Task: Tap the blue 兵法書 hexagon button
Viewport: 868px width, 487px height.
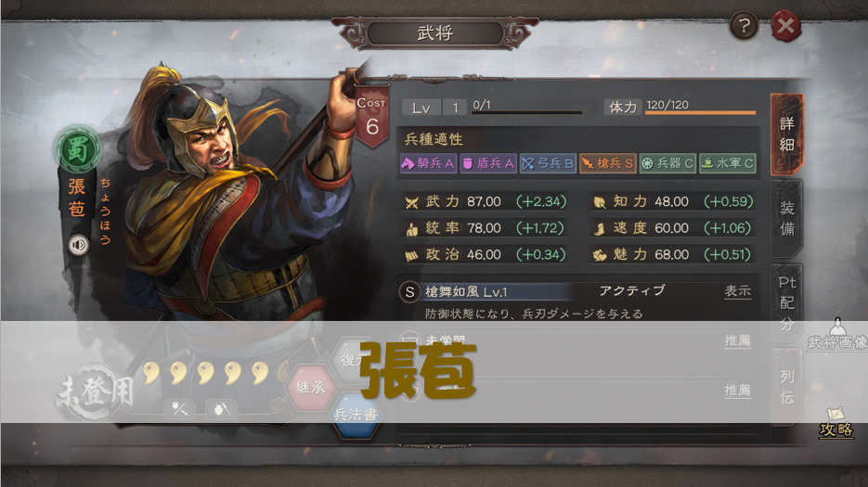Action: click(x=356, y=415)
